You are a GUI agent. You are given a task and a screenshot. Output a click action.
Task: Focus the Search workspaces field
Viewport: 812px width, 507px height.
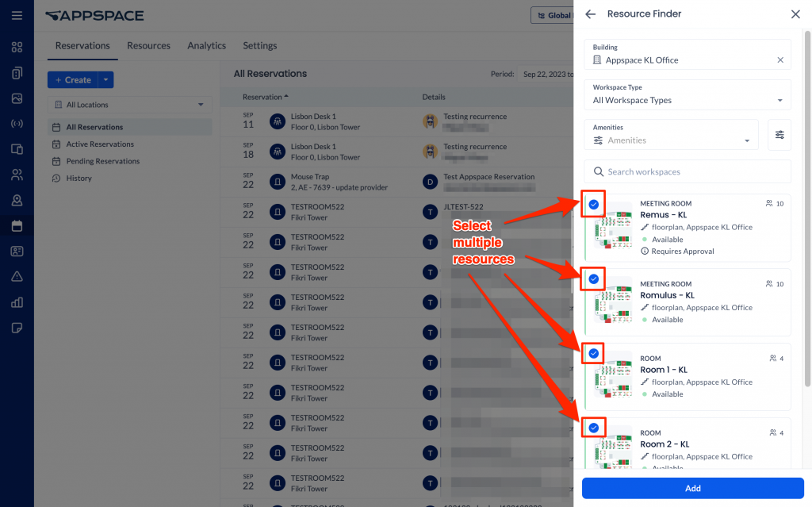[x=688, y=171]
